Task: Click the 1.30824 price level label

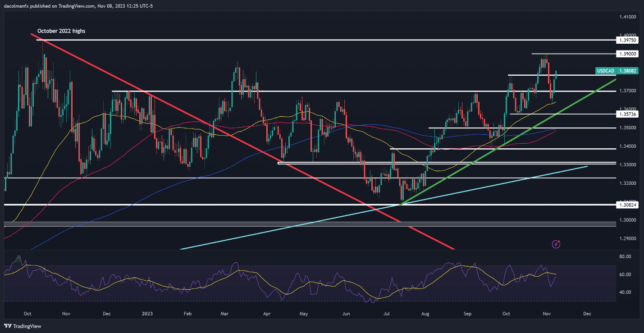Action: tap(627, 205)
